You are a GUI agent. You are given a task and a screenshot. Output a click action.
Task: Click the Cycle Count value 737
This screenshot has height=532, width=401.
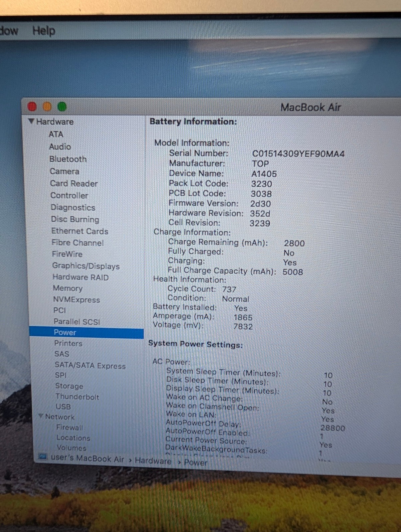[x=229, y=290]
